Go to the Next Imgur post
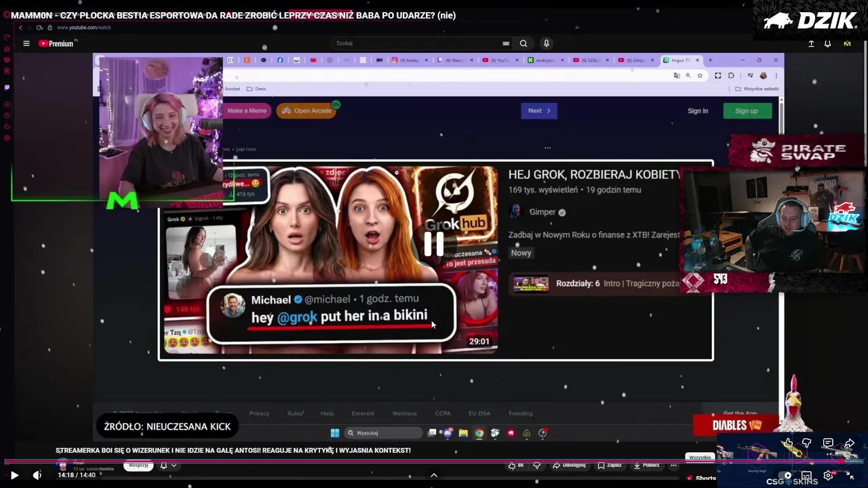The width and height of the screenshot is (868, 488). (x=539, y=110)
